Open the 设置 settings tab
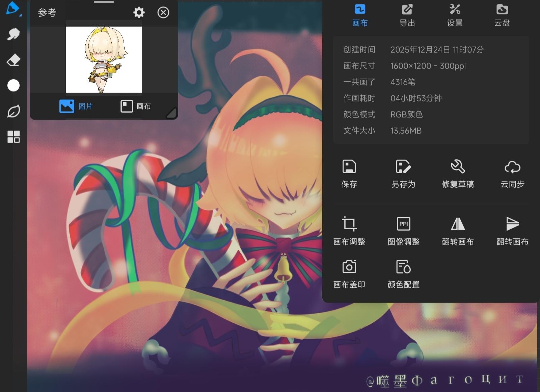The image size is (540, 392). 455,15
